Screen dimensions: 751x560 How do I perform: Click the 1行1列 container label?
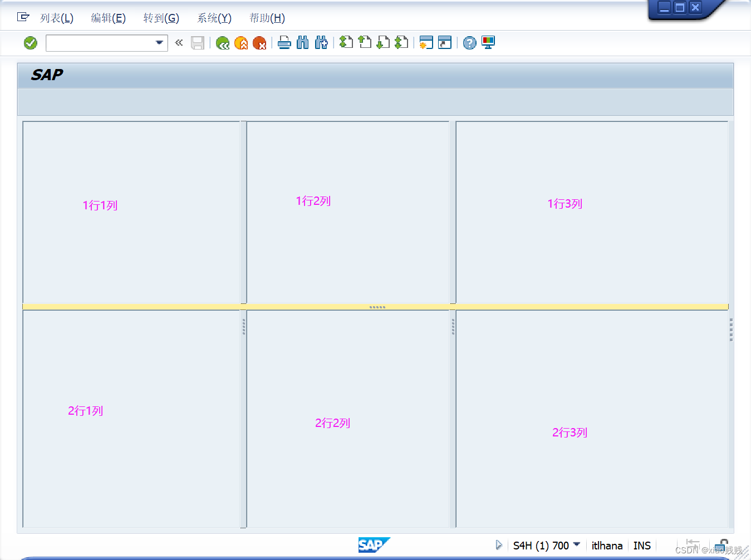click(x=100, y=205)
